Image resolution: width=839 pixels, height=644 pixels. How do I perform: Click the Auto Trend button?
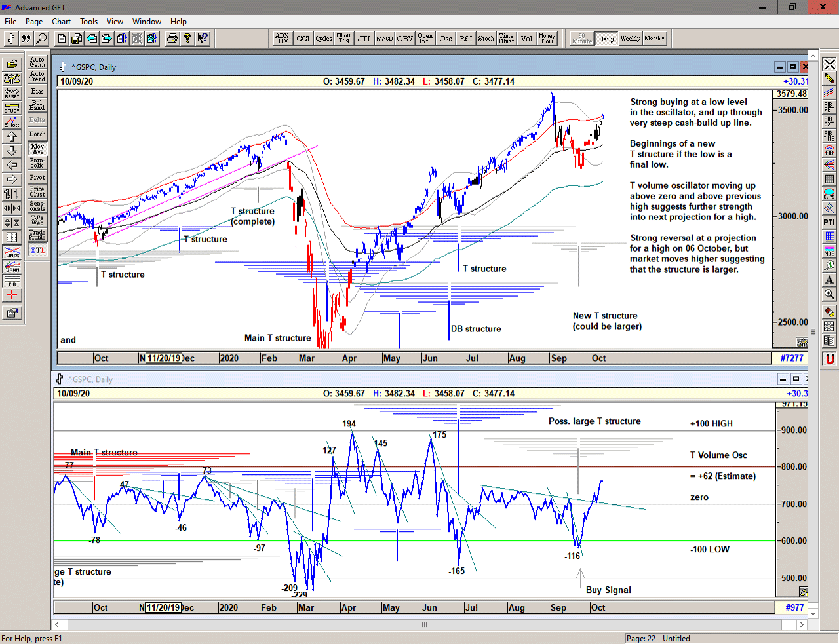(37, 77)
